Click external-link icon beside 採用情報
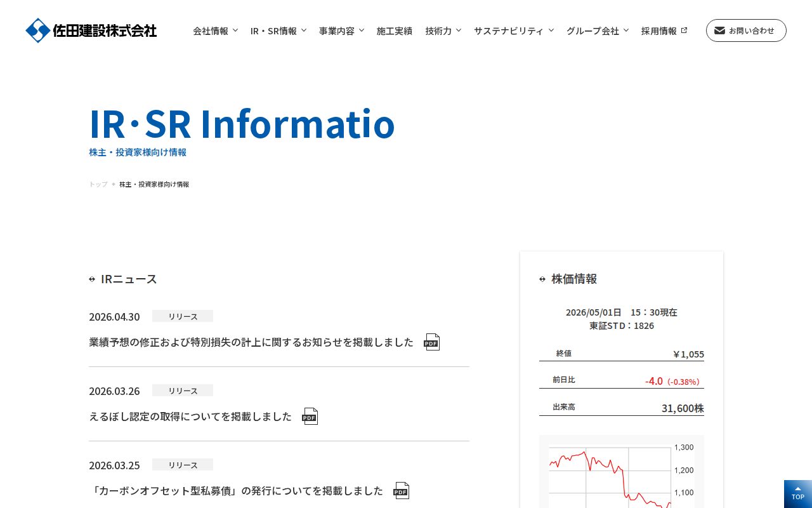This screenshot has width=812, height=508. coord(684,30)
